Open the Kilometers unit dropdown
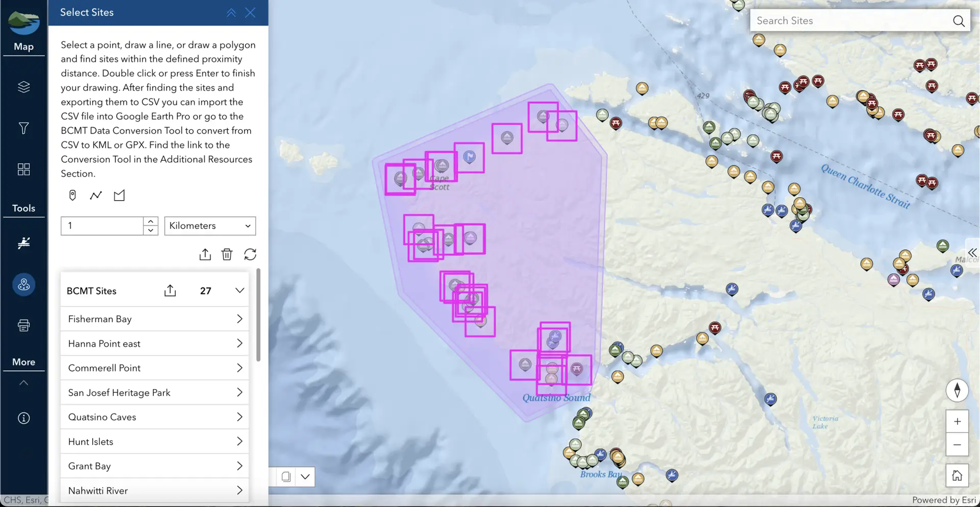This screenshot has height=507, width=980. tap(210, 226)
